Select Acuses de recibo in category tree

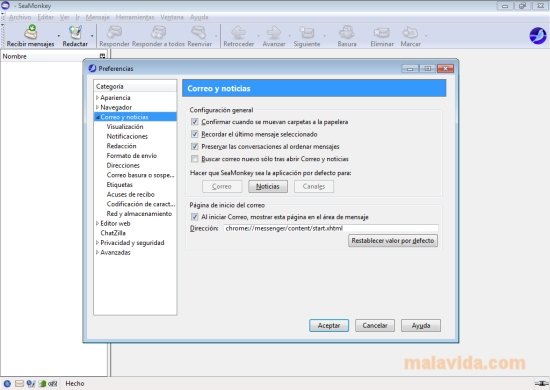130,194
